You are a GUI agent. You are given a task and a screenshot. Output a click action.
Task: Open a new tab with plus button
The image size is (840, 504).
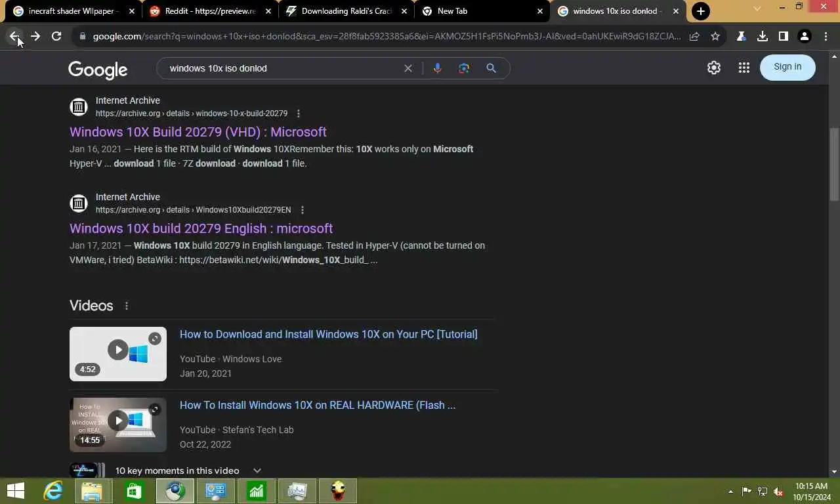[701, 11]
